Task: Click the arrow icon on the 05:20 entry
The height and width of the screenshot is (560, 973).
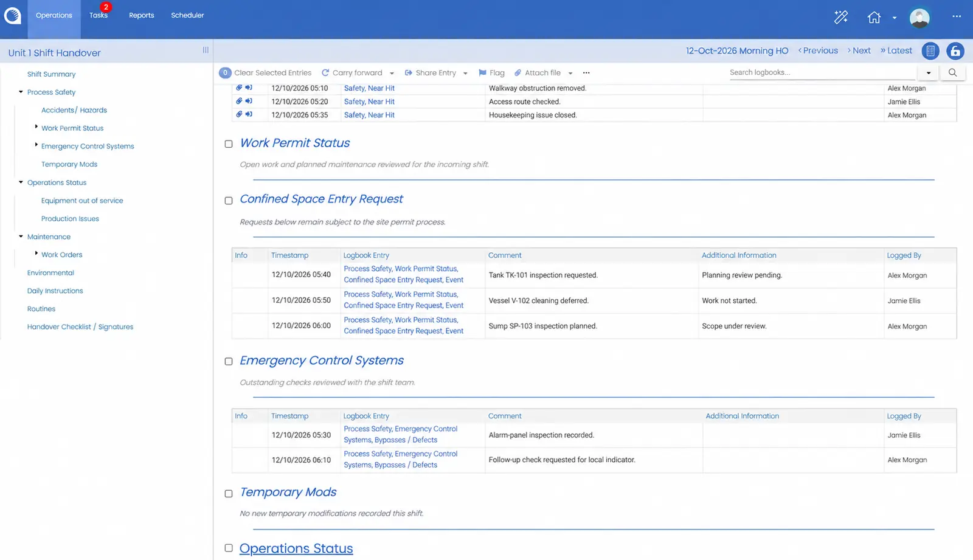Action: [249, 101]
